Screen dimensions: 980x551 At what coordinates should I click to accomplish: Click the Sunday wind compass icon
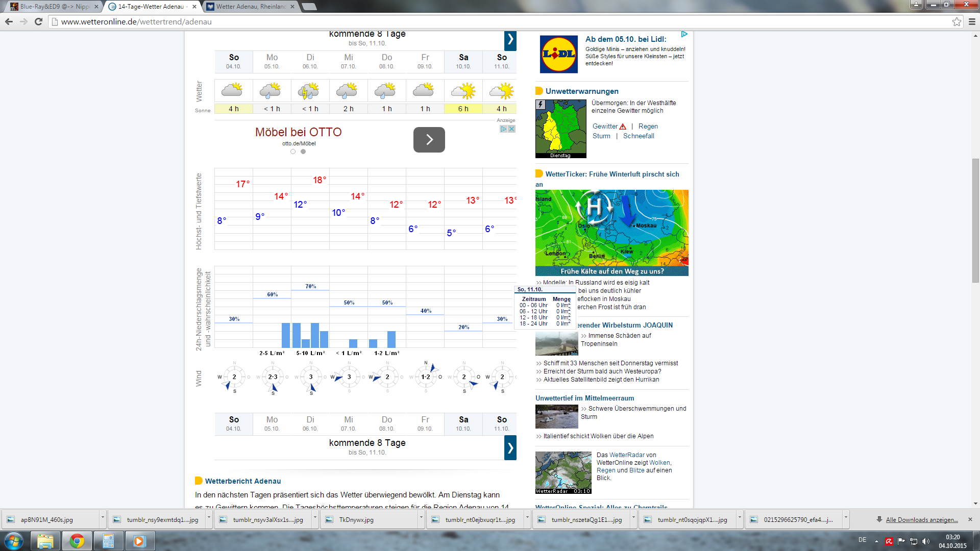[x=233, y=378]
